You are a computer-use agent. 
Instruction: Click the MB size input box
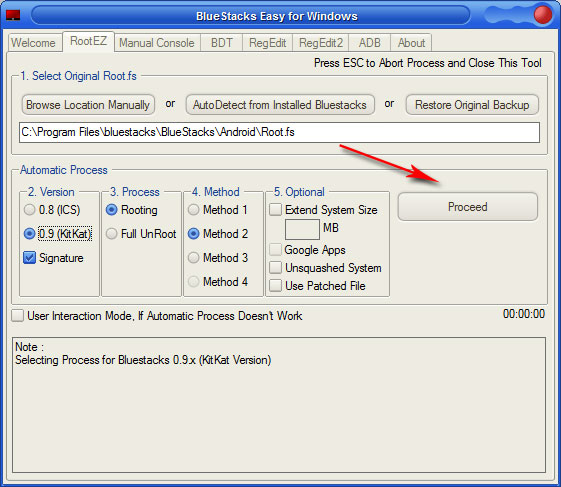tap(302, 229)
